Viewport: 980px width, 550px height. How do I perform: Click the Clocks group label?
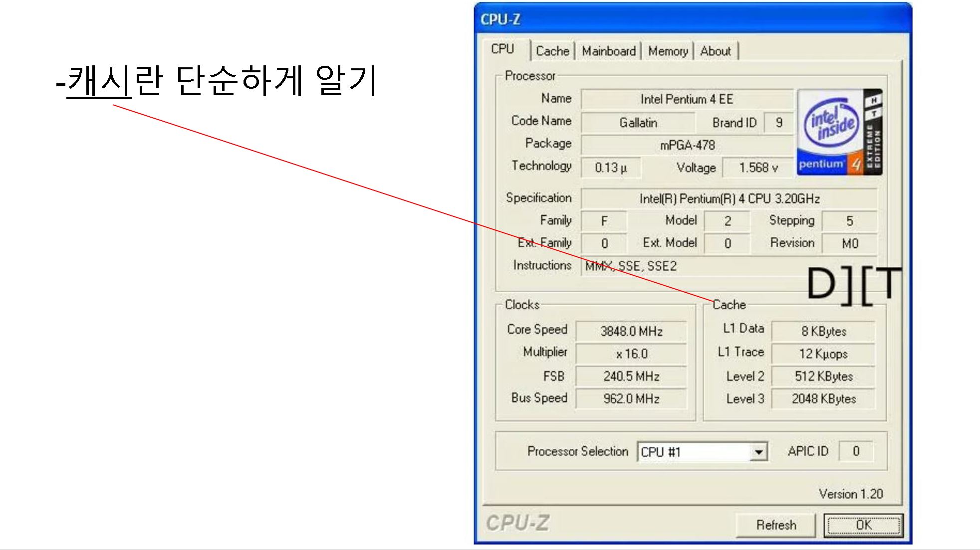[x=522, y=305]
